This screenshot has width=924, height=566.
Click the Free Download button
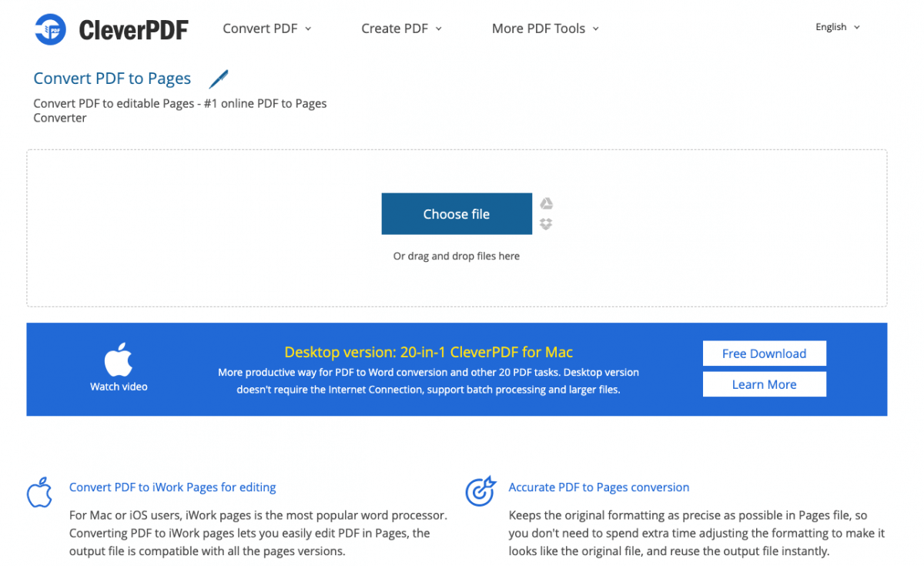tap(764, 353)
